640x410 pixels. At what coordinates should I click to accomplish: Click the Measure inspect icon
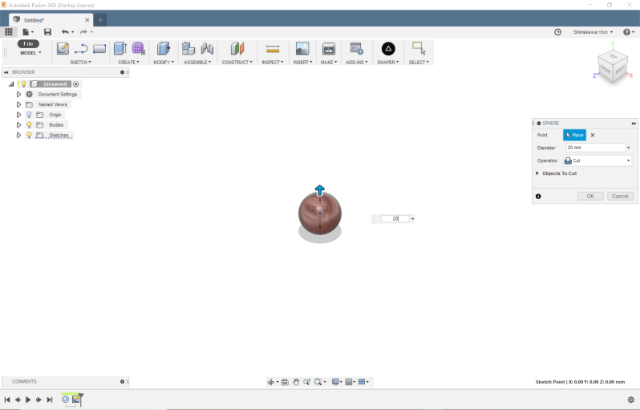[x=273, y=49]
